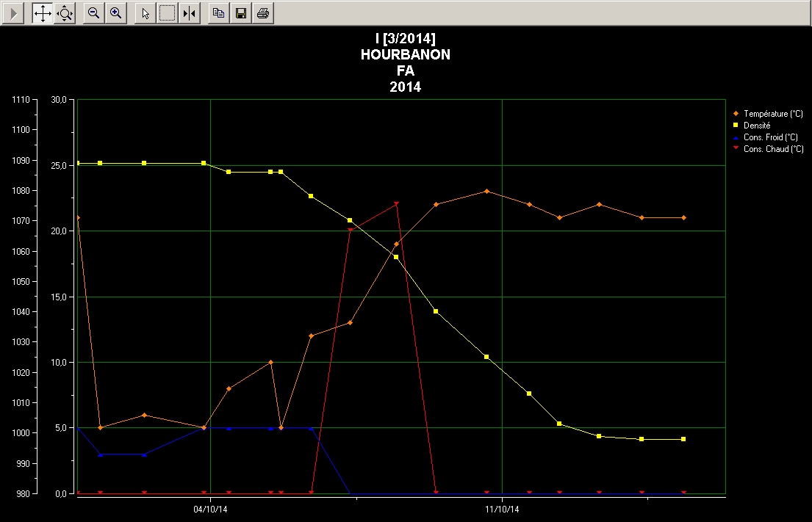Screen dimensions: 812x522
Task: Click the yellow Densité legend marker
Action: [735, 126]
